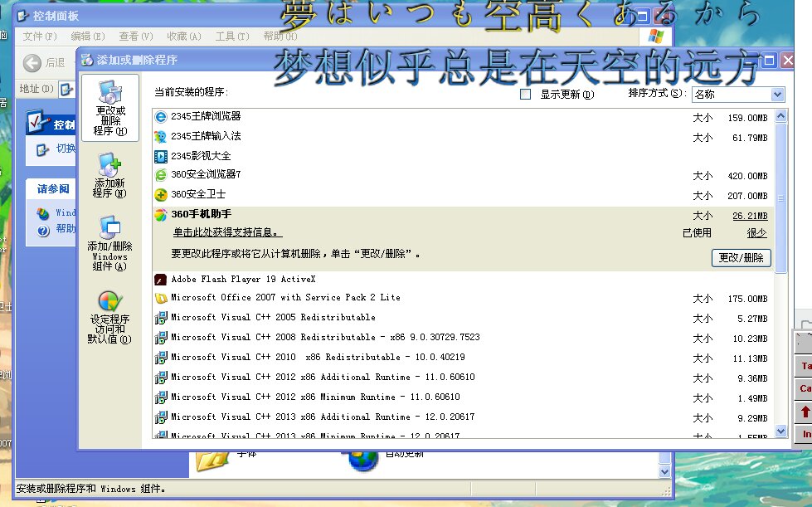Select the Visual C++ 2008 Redistributable icon
The image size is (812, 507).
coord(161,338)
